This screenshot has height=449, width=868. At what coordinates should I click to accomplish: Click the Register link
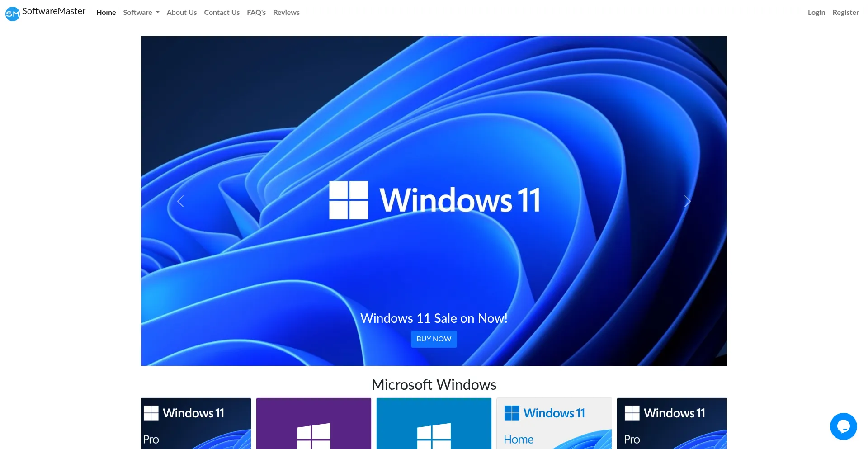(x=845, y=13)
